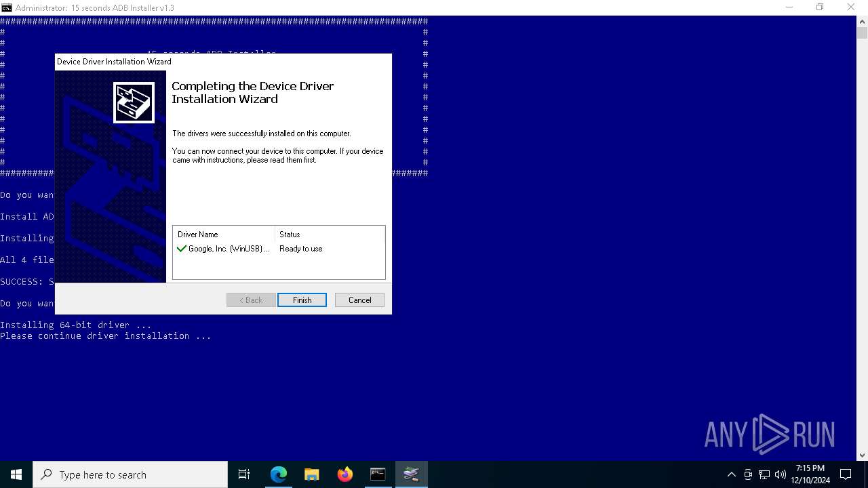
Task: Click the grayed-out Back button
Action: [x=251, y=300]
